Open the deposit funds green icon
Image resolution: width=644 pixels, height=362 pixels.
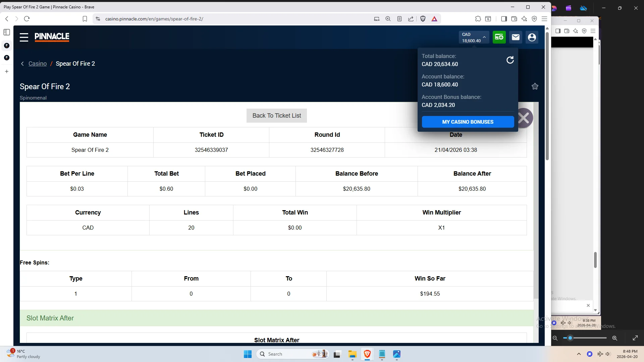[x=499, y=37]
